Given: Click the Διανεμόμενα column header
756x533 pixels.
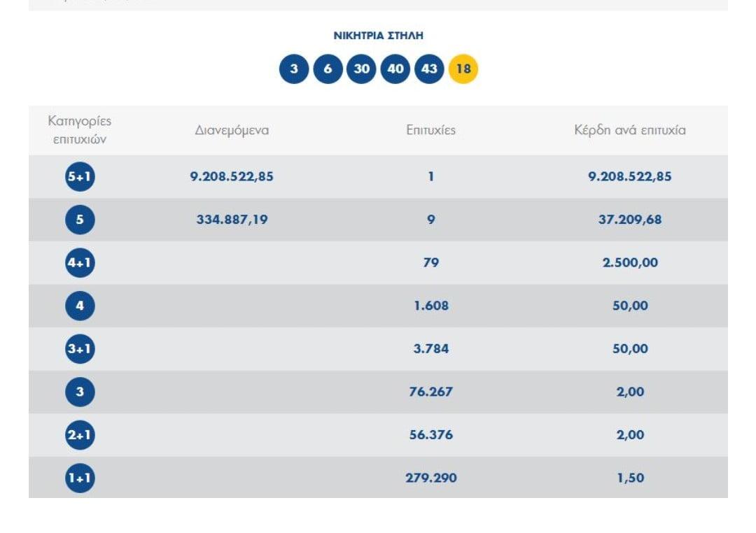Looking at the screenshot, I should click(232, 130).
